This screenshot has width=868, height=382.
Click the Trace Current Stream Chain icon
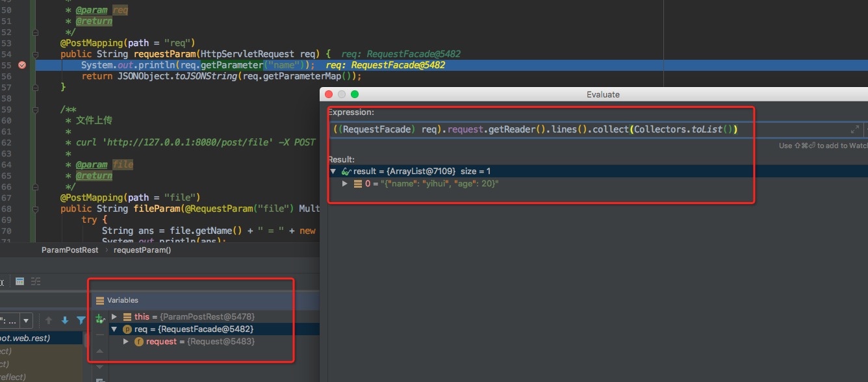click(36, 281)
